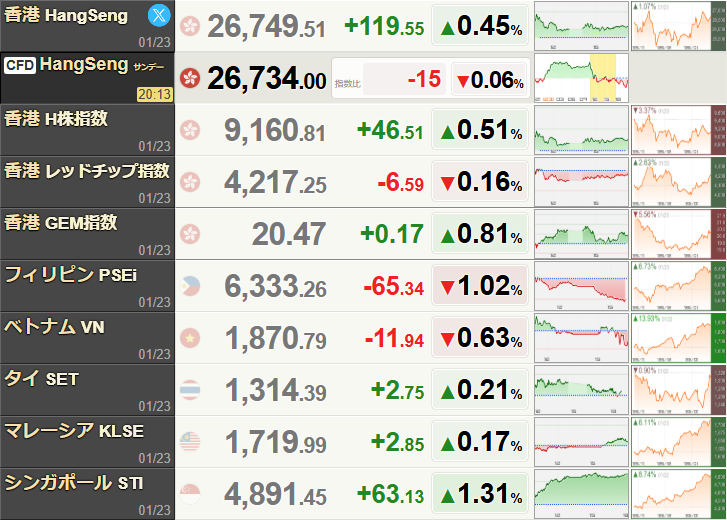Image resolution: width=727 pixels, height=520 pixels.
Task: Click the X (Twitter) share icon
Action: click(159, 15)
